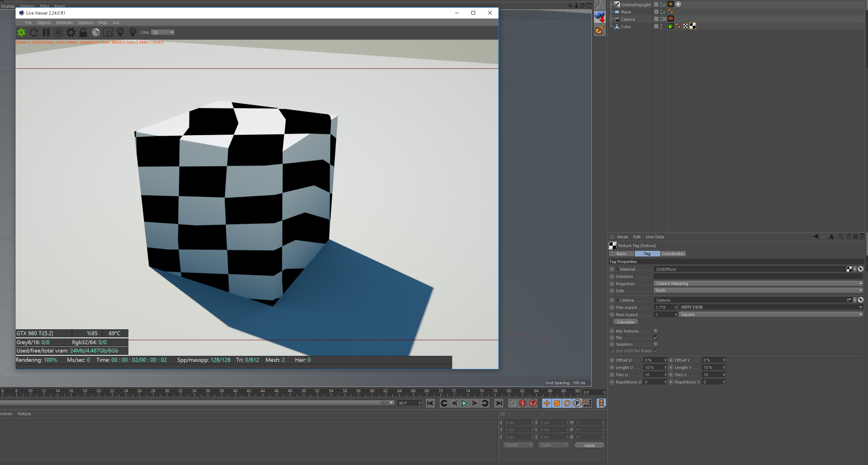Toggle the lock resolution padlock icon
This screenshot has width=868, height=465.
click(83, 33)
